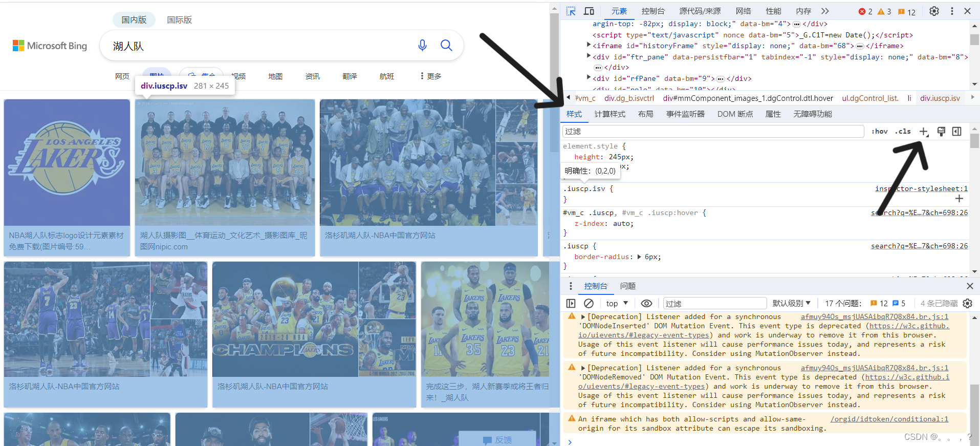The width and height of the screenshot is (980, 446).
Task: Switch to 源代码/来源 tab
Action: pos(700,11)
